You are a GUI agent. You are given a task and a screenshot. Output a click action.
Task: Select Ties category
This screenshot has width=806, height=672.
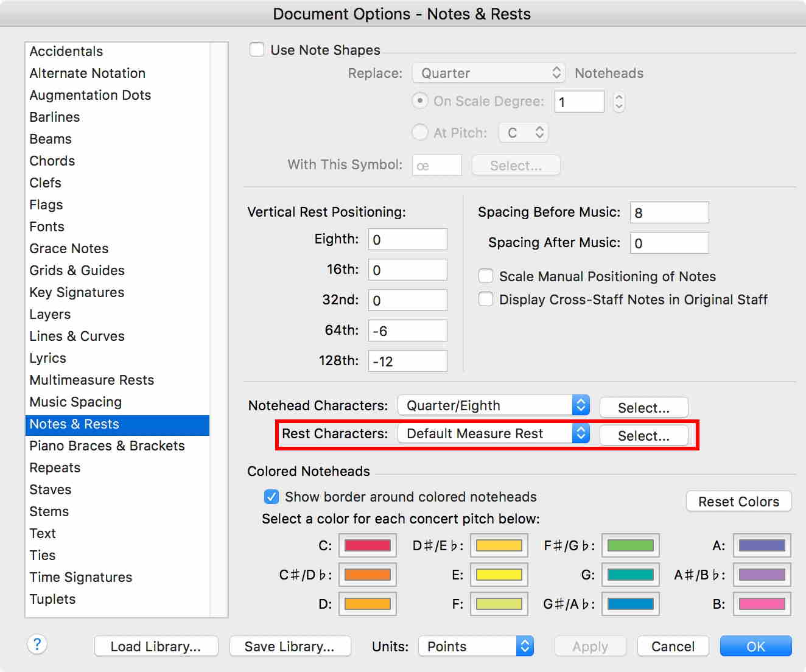point(117,555)
